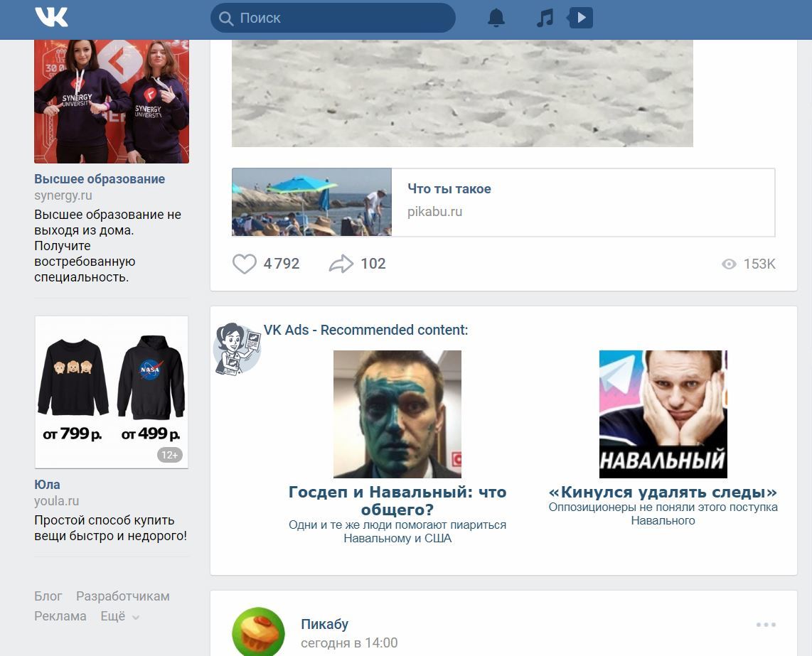Open the music note icon
The width and height of the screenshot is (812, 656).
click(545, 18)
